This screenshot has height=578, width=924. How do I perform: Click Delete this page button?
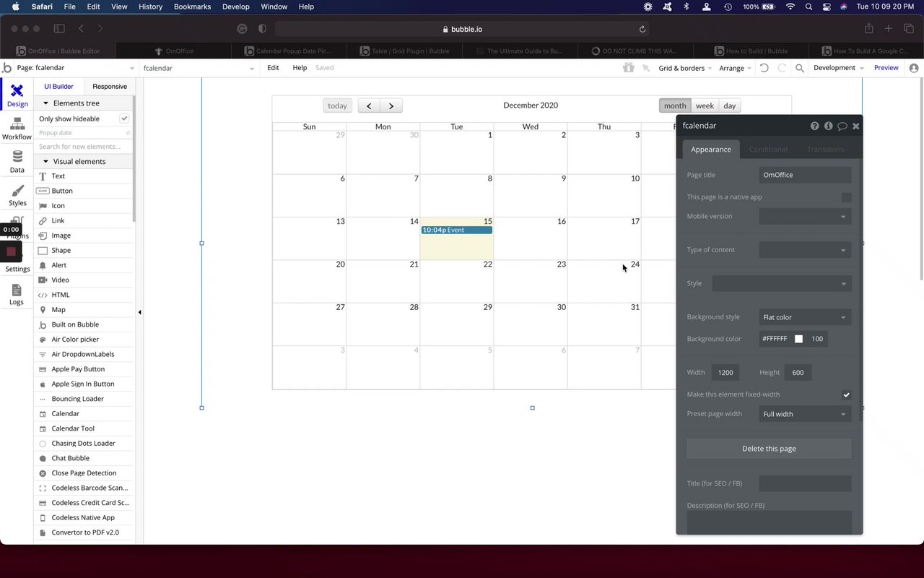pos(769,449)
